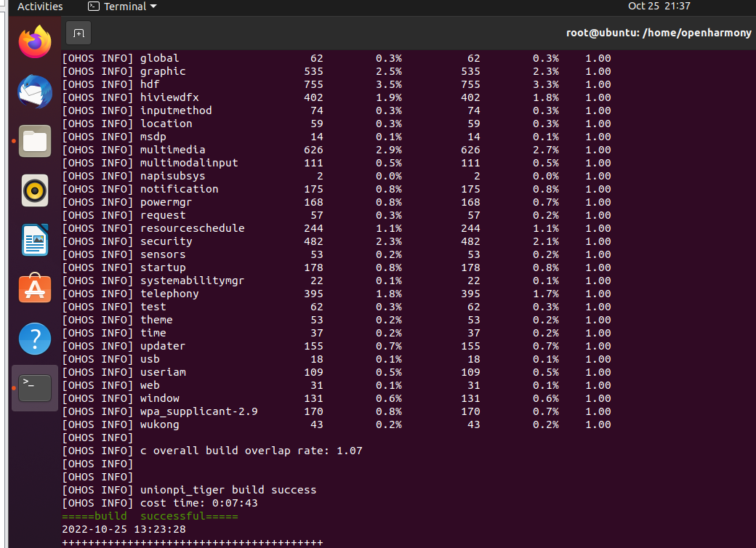Expand the Terminal app menu
The image size is (756, 548).
[122, 7]
